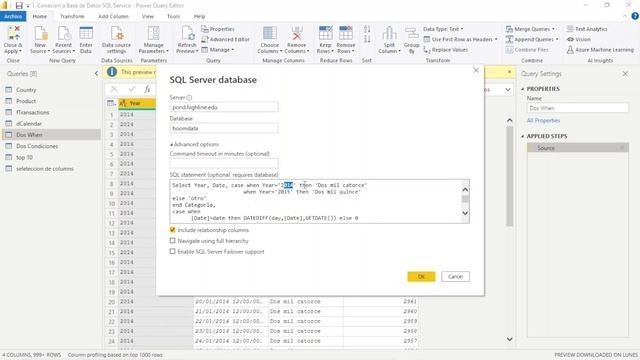Screen dimensions: 640x360
Task: Click the Choose Columns icon
Action: pos(269,33)
